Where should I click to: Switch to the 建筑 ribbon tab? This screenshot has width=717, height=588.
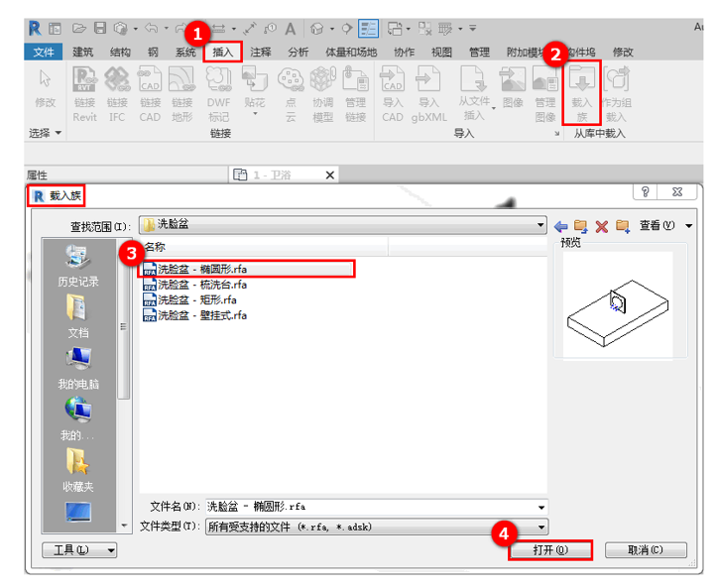point(82,53)
